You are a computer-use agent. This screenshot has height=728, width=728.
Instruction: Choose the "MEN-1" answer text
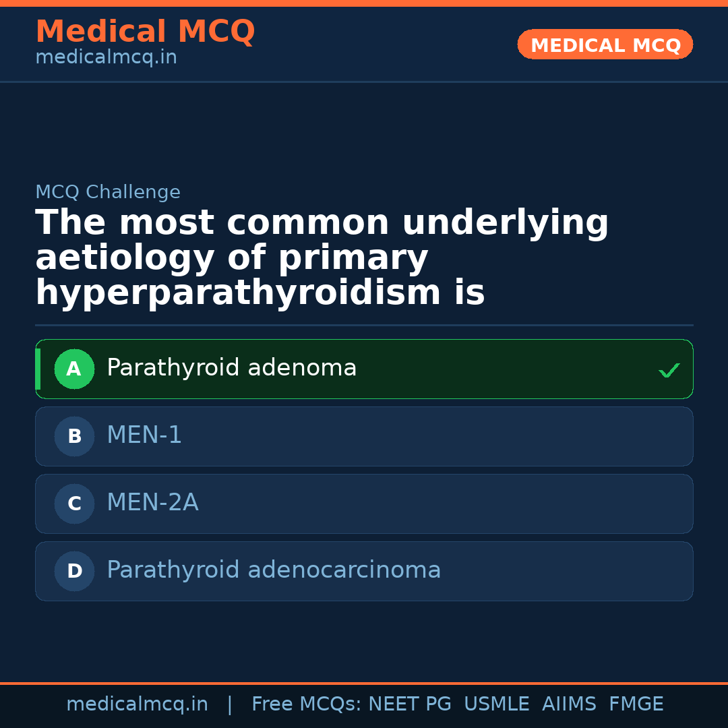point(144,435)
